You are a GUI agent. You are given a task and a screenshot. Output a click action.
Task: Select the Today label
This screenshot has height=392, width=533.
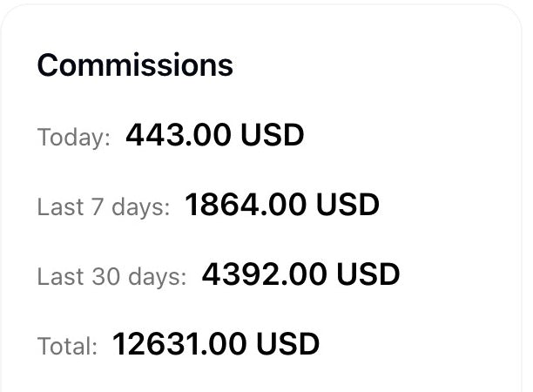(x=73, y=138)
